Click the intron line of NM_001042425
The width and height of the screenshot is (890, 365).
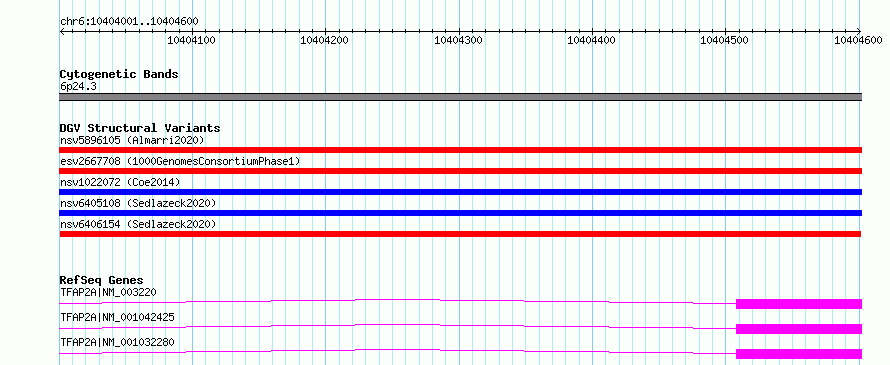click(x=397, y=324)
